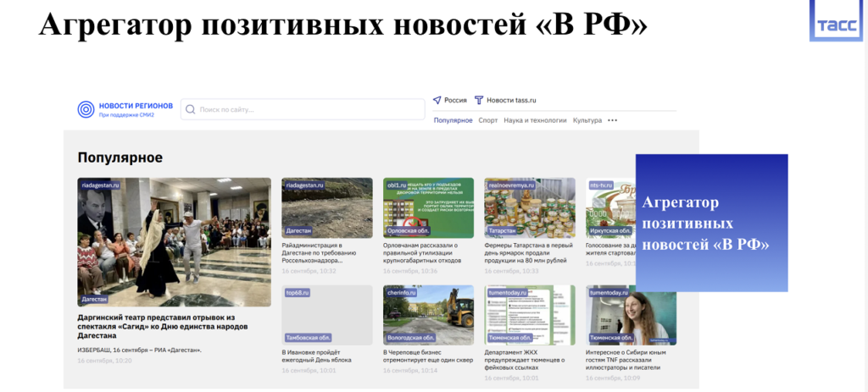This screenshot has width=868, height=392.
Task: Choose the Россия region selector
Action: click(455, 100)
